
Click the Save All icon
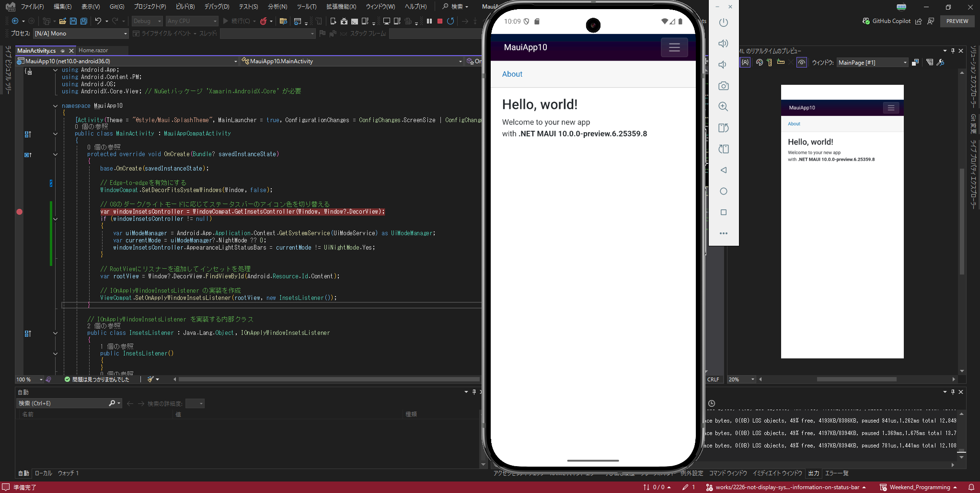click(x=83, y=21)
